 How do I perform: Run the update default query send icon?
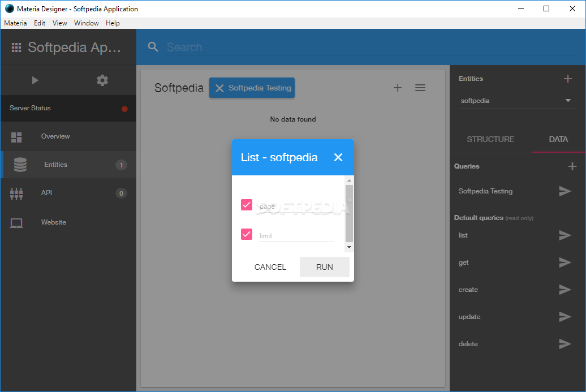click(x=565, y=317)
